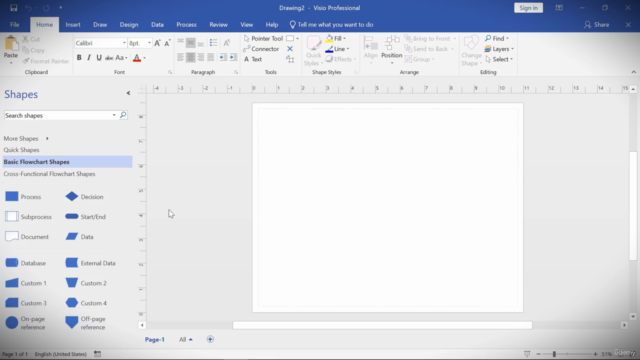Viewport: 640px width, 360px height.
Task: Toggle bullet list formatting
Action: pos(213,43)
